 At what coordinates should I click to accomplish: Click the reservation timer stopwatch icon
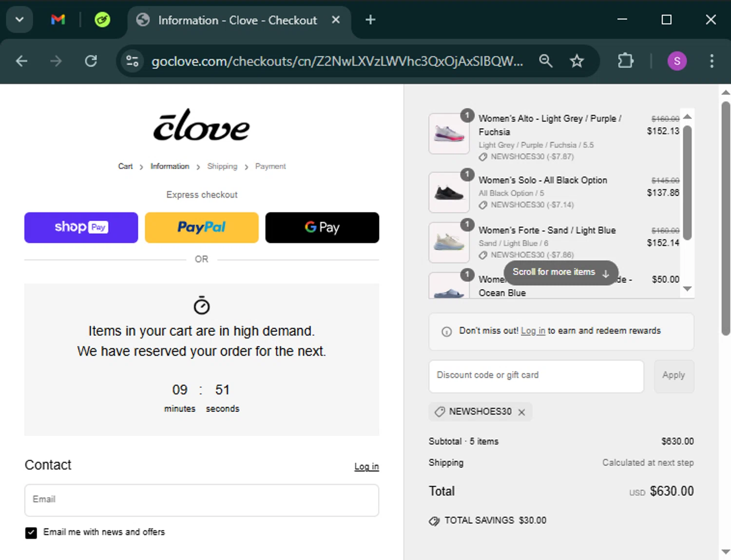pyautogui.click(x=202, y=305)
